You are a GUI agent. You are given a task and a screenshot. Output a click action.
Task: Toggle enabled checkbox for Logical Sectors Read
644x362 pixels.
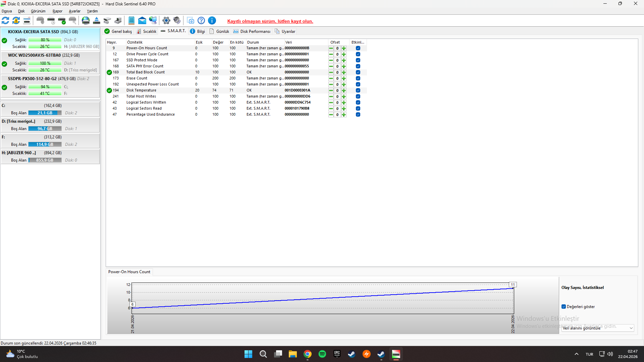click(x=358, y=109)
